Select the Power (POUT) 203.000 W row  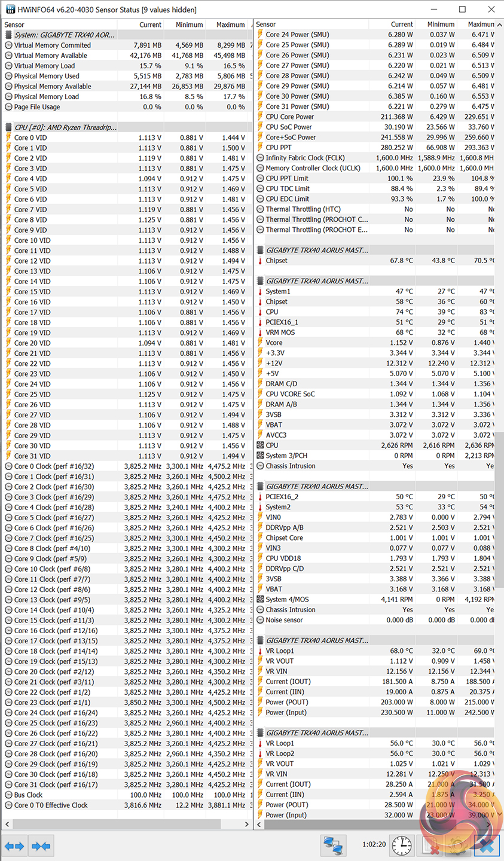click(x=375, y=702)
